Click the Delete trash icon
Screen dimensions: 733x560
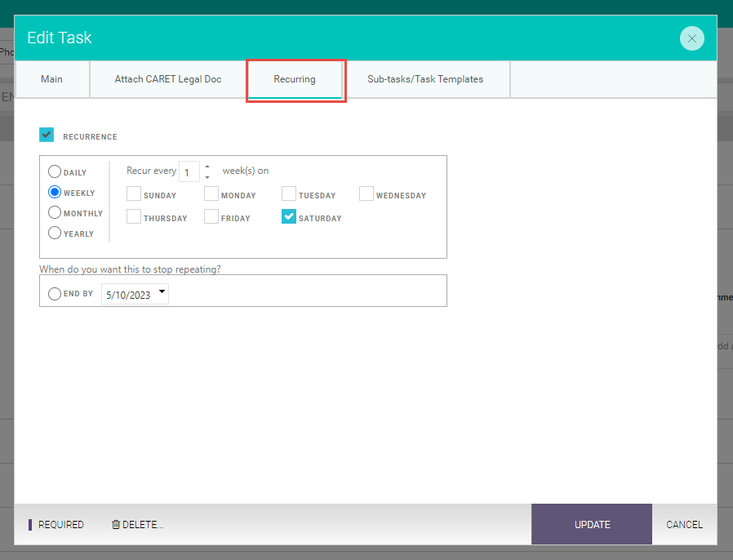pos(116,524)
